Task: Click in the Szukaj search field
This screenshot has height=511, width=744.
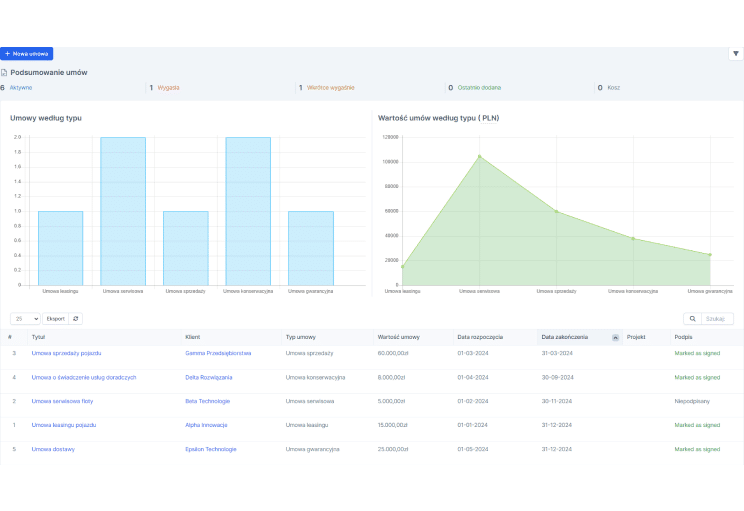Action: click(718, 319)
